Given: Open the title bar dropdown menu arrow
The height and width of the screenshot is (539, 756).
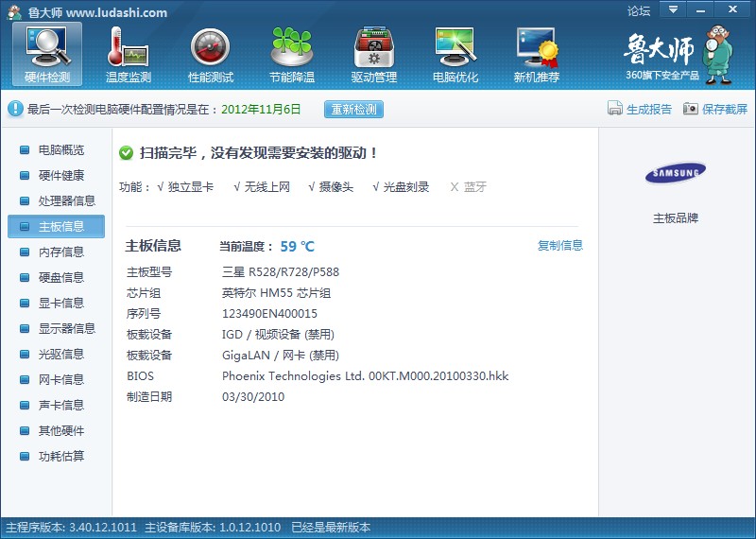Looking at the screenshot, I should (673, 9).
